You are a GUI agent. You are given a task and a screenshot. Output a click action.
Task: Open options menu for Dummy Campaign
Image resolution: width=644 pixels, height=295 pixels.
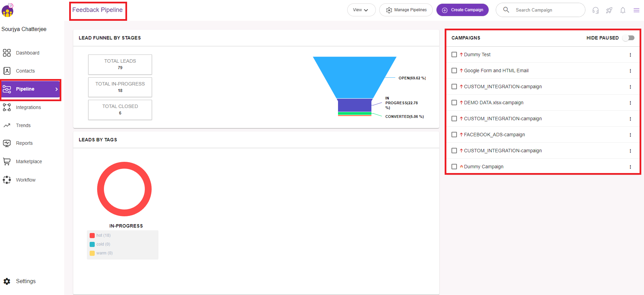(x=630, y=167)
